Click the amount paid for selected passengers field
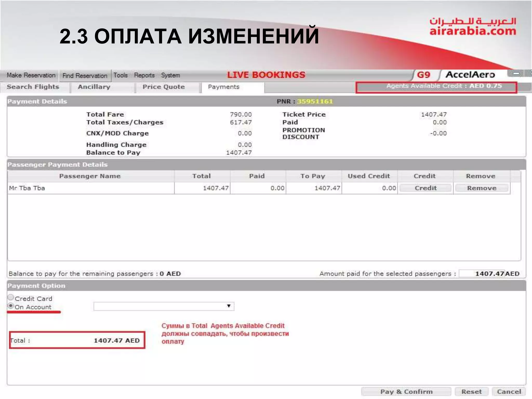This screenshot has height=399, width=532. [482, 274]
